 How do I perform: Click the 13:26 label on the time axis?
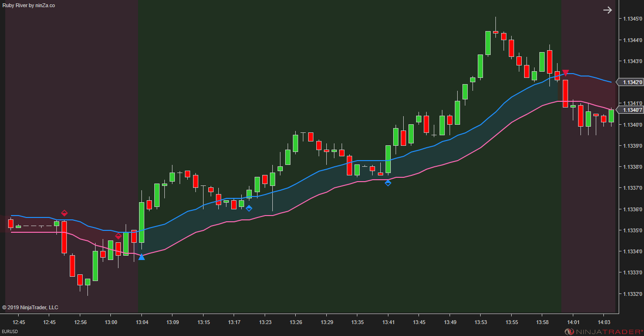295,322
